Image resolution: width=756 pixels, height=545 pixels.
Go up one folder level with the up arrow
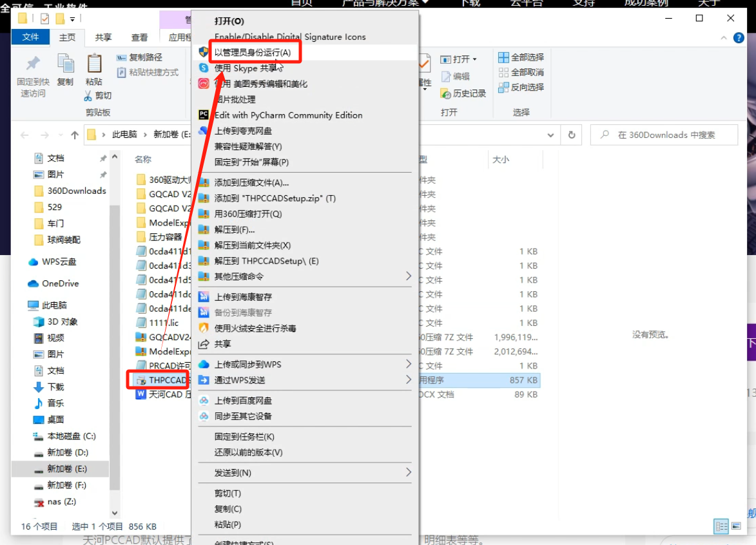point(75,135)
